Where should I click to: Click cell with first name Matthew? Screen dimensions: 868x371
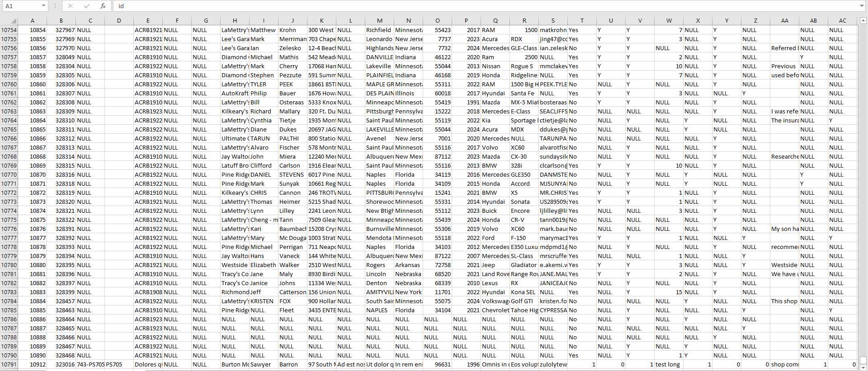[x=264, y=30]
